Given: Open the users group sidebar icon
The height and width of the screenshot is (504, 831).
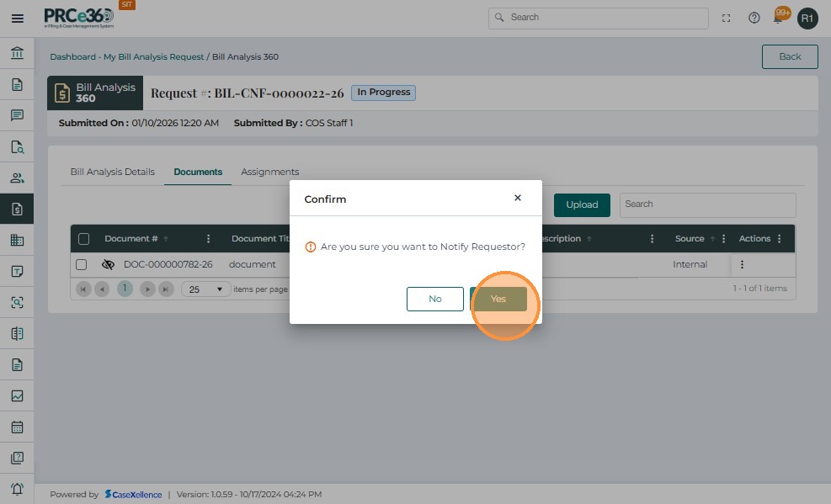Looking at the screenshot, I should [17, 178].
